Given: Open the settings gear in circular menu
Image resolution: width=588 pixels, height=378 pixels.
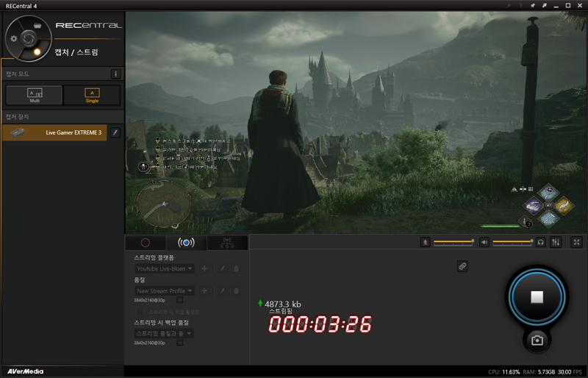Looking at the screenshot, I should (14, 38).
